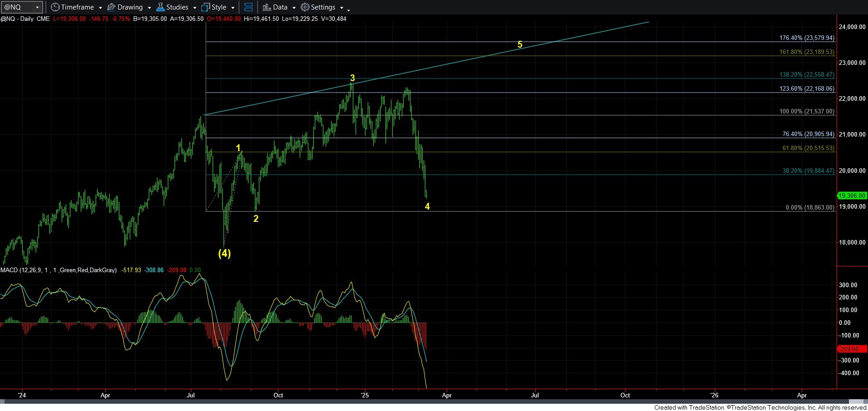Click the Style icon
The width and height of the screenshot is (868, 411).
point(205,7)
